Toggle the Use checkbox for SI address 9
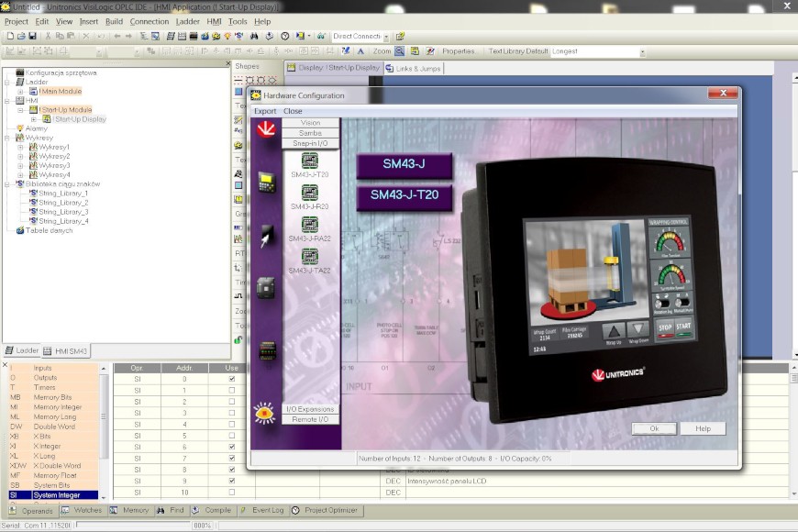Image resolution: width=798 pixels, height=532 pixels. pos(231,481)
